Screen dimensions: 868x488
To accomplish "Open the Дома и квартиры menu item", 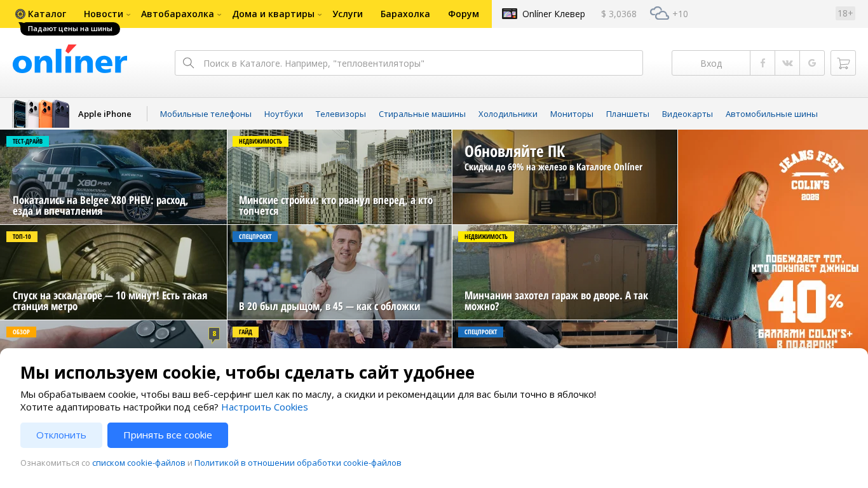I will point(273,14).
